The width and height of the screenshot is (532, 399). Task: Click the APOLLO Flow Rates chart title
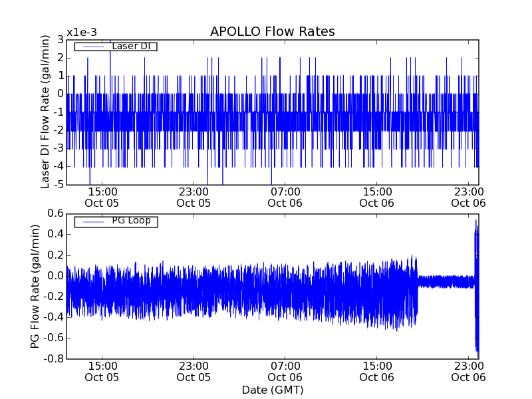click(272, 32)
